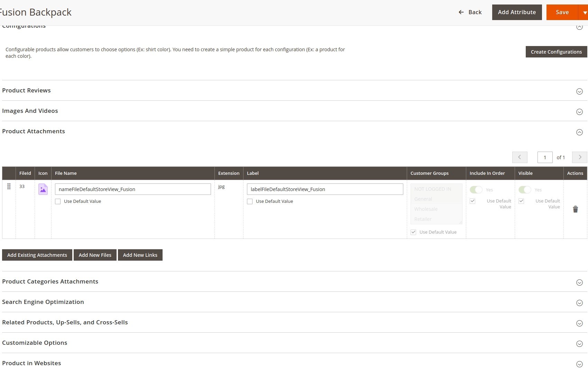588x369 pixels.
Task: Go to next attachments page arrow
Action: (579, 157)
